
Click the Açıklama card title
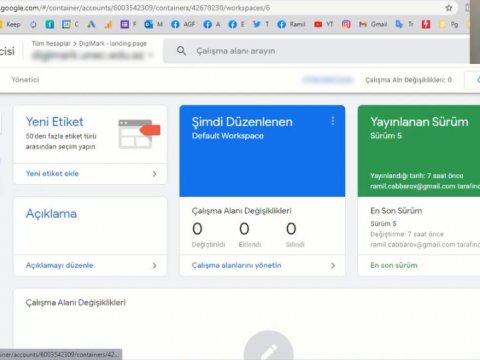tap(51, 214)
